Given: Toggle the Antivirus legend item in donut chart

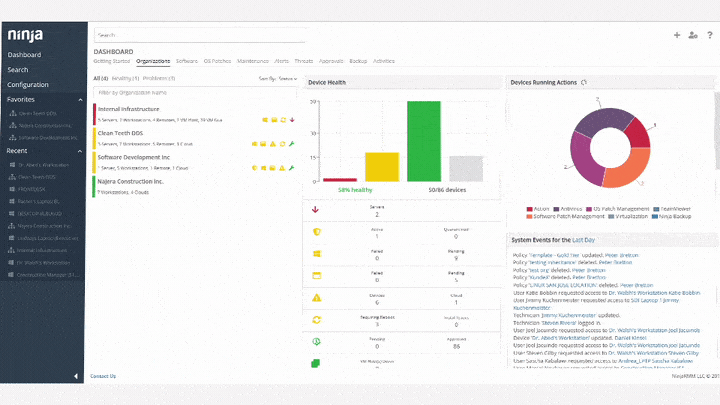Looking at the screenshot, I should pyautogui.click(x=567, y=209).
